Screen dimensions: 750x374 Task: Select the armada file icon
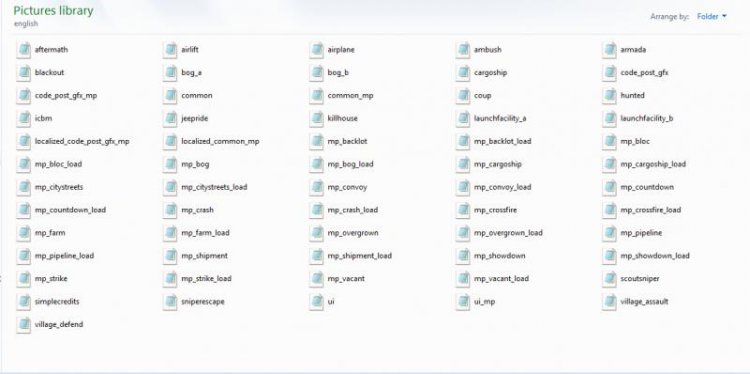pos(609,50)
